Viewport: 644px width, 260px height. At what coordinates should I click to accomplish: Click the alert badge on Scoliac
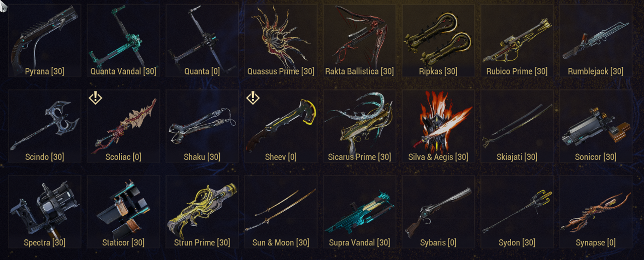(96, 98)
